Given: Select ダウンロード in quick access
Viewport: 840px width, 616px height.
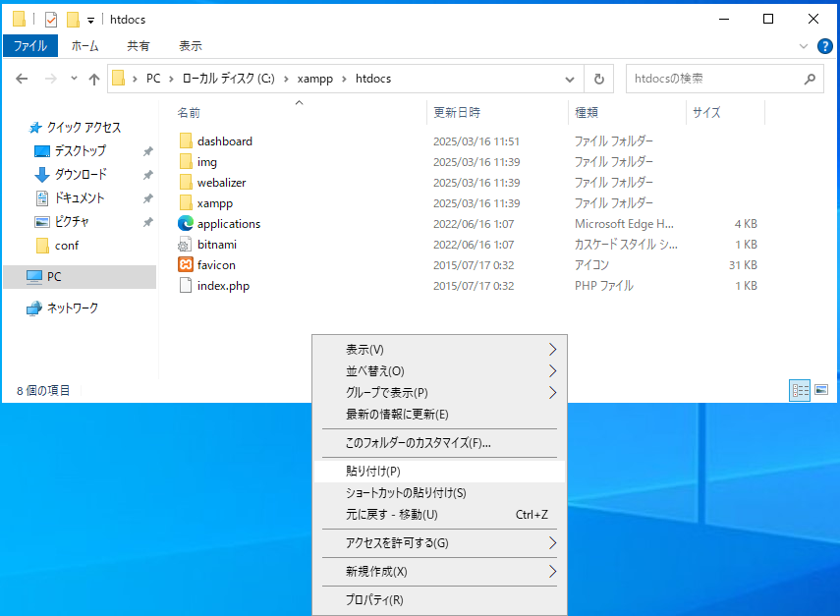Looking at the screenshot, I should click(80, 175).
